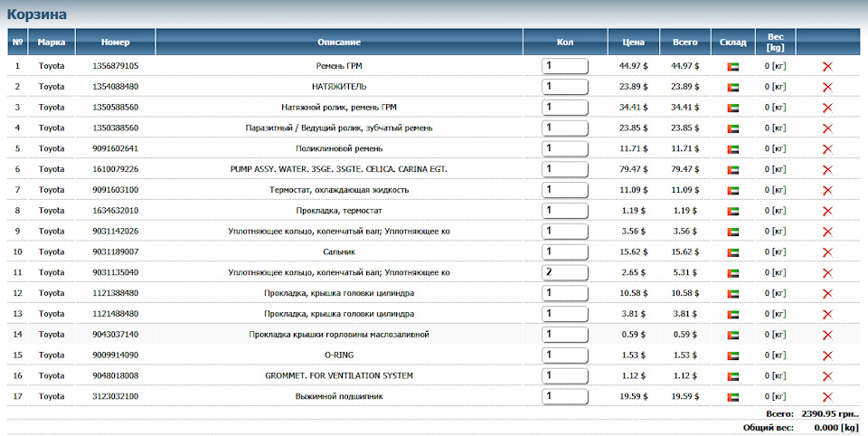The height and width of the screenshot is (436, 868).
Task: Click flag icon in Поликлиновой ремень row
Action: (x=733, y=149)
